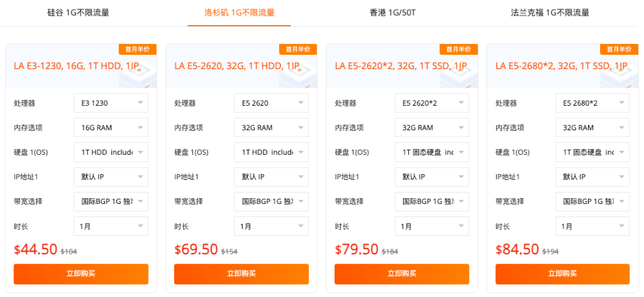
Task: Open 处理器 dropdown showing E3 1230
Action: click(x=111, y=103)
